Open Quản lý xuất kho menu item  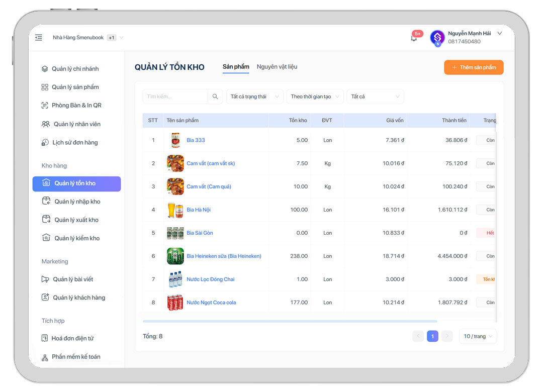click(x=76, y=220)
